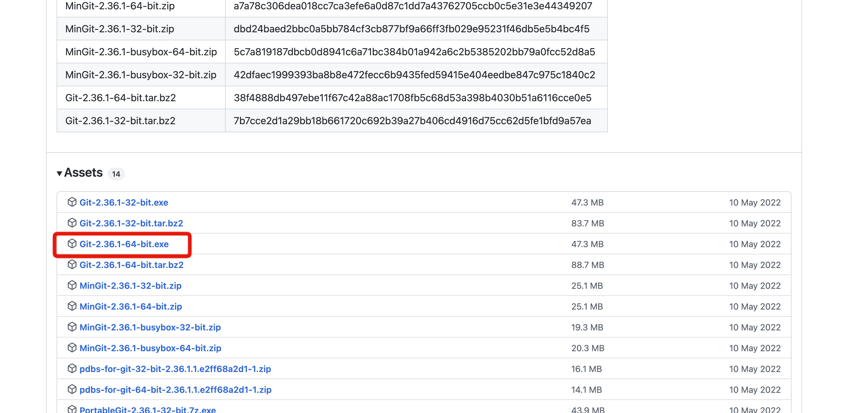Download Git-2.36.1-32-bit.exe installer

(x=124, y=203)
